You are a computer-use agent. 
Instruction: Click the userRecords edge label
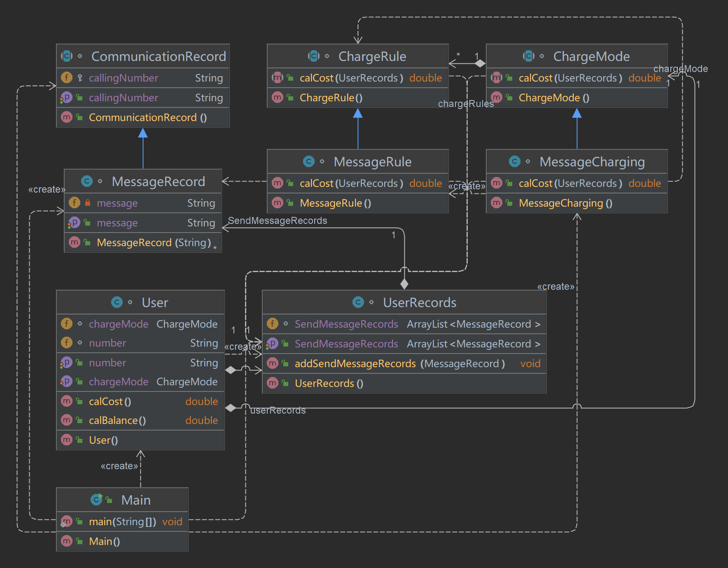click(278, 410)
